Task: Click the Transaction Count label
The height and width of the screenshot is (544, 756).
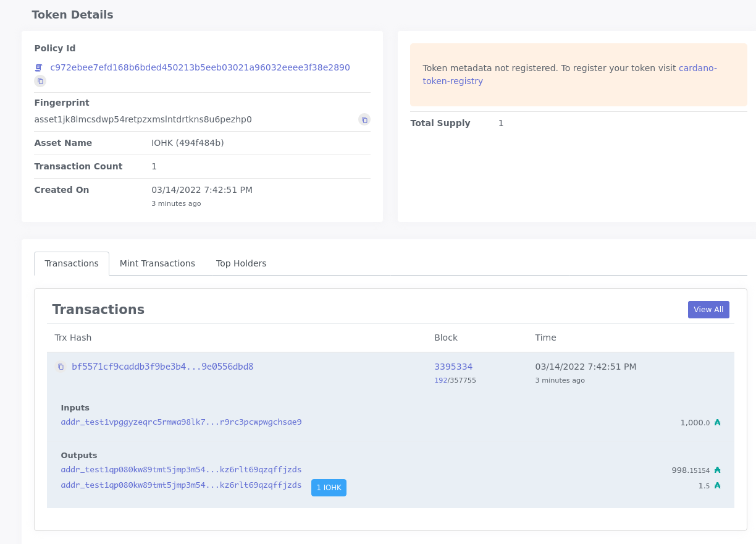Action: tap(78, 166)
